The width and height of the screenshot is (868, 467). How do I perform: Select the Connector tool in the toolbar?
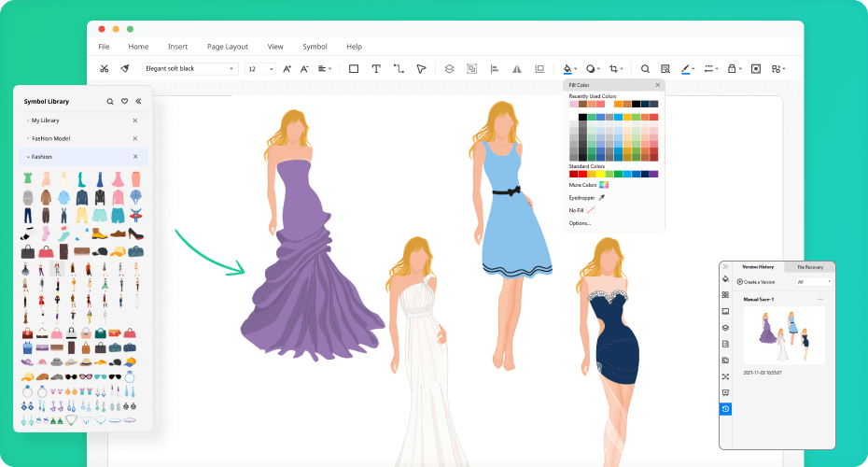point(399,68)
